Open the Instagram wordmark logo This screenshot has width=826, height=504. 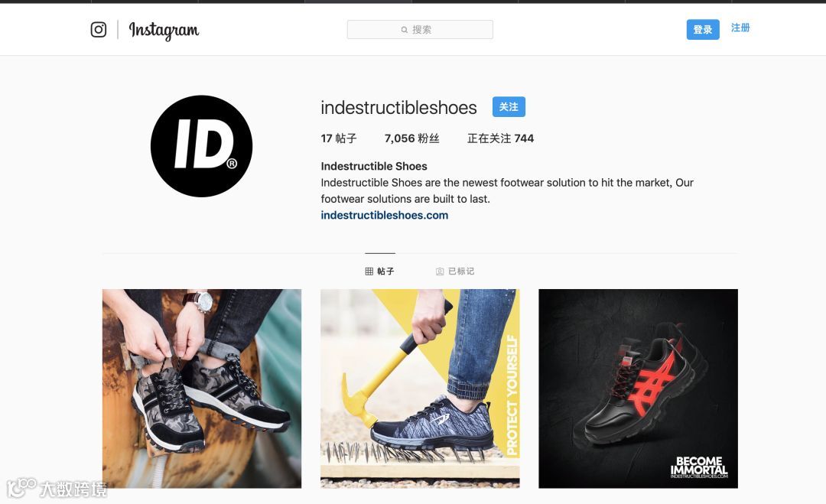[x=164, y=31]
